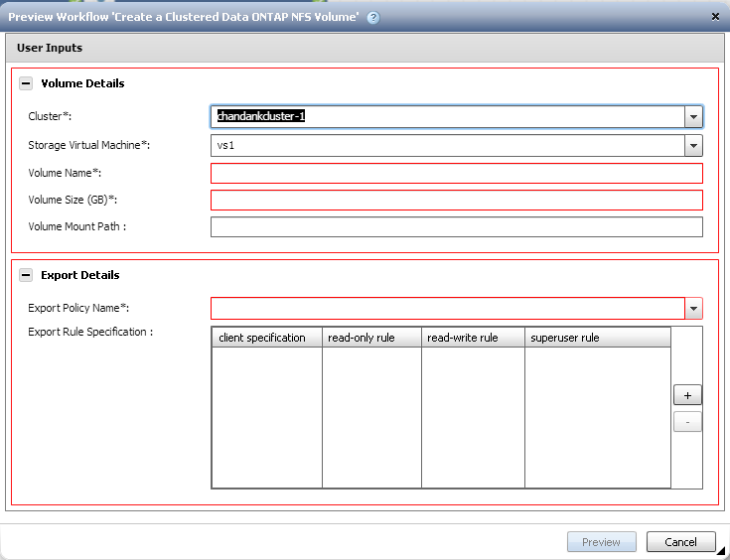Add an export rule with plus button
This screenshot has width=730, height=560.
[x=687, y=395]
